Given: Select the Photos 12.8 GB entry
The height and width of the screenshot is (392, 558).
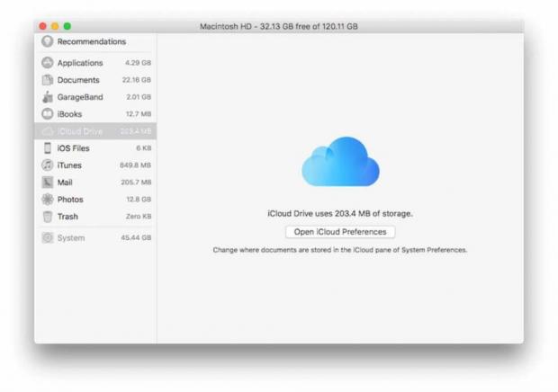Looking at the screenshot, I should click(x=95, y=200).
